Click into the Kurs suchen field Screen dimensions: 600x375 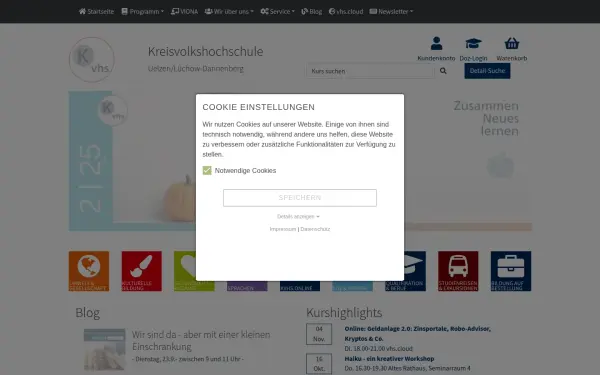pos(370,71)
